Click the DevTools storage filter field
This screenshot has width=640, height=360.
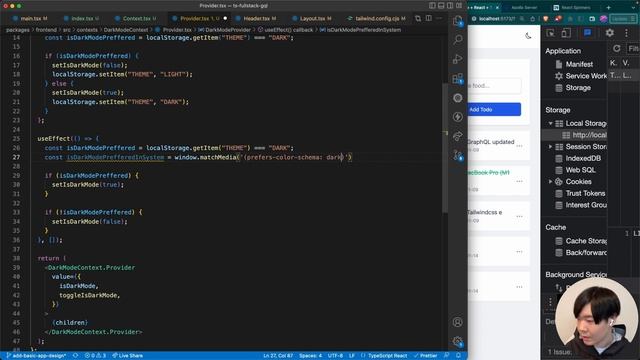(633, 49)
